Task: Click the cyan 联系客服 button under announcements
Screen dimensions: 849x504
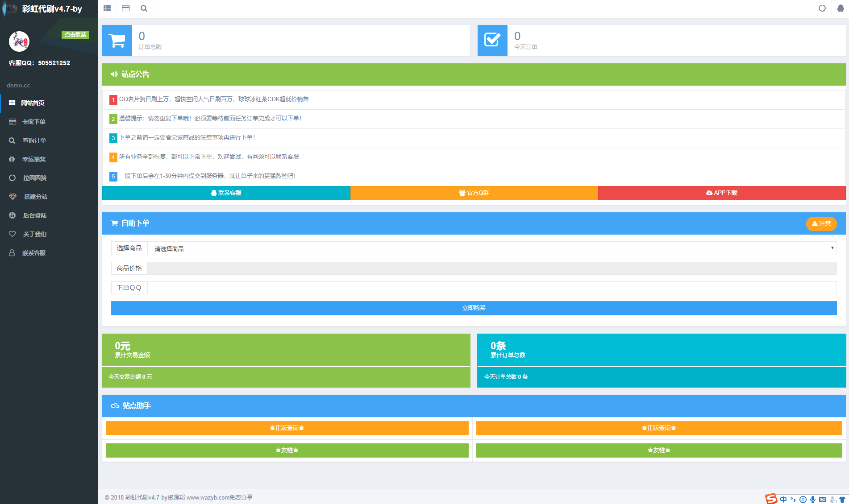Action: pos(226,193)
